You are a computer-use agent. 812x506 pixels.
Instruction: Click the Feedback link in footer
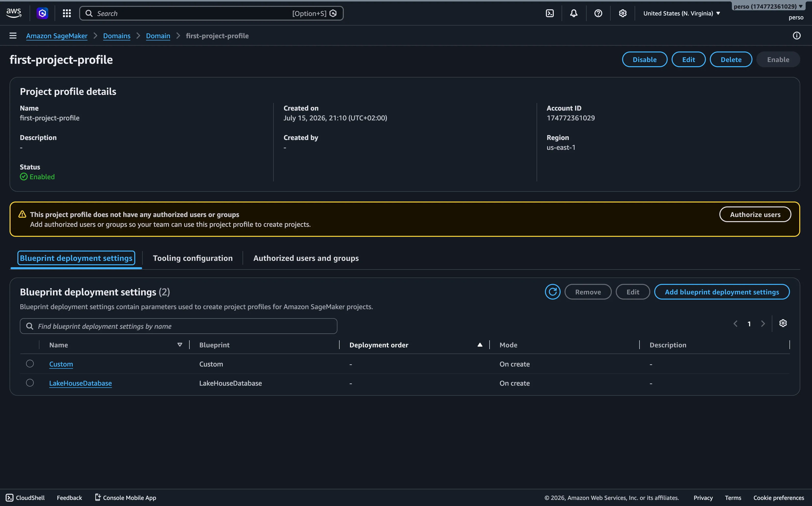(x=69, y=498)
